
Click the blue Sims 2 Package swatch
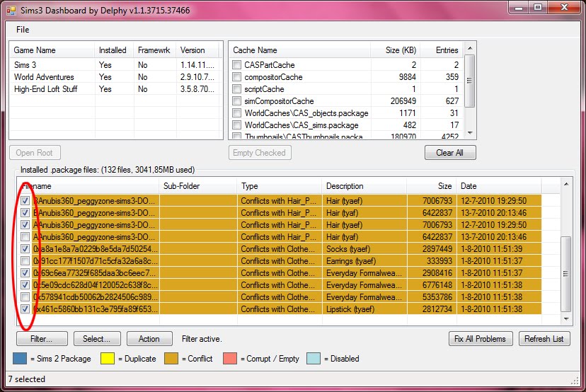[x=20, y=358]
